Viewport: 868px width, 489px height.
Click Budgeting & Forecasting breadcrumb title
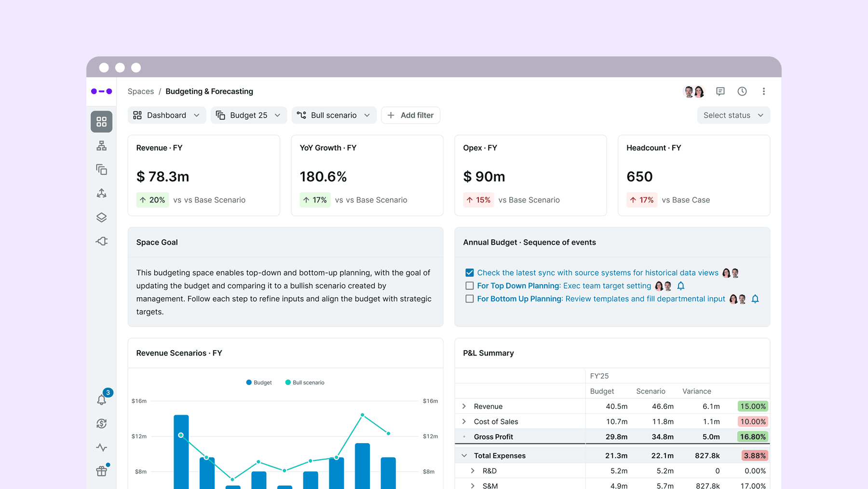click(x=209, y=91)
